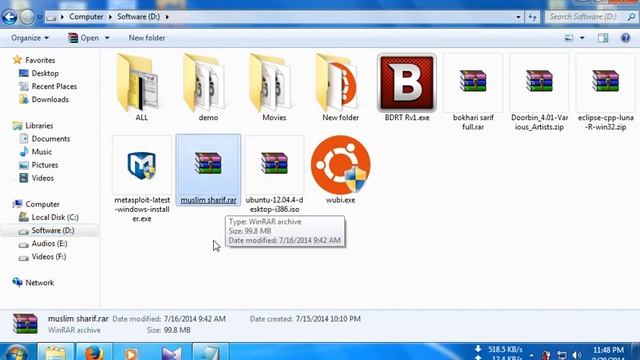Screen dimensions: 640x360
Task: Open the Organize menu
Action: coord(30,38)
